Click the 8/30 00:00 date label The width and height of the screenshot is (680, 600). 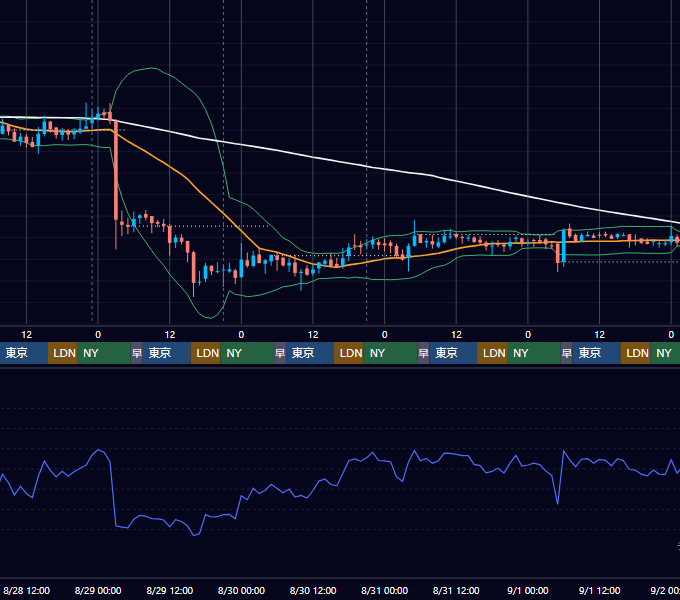241,590
